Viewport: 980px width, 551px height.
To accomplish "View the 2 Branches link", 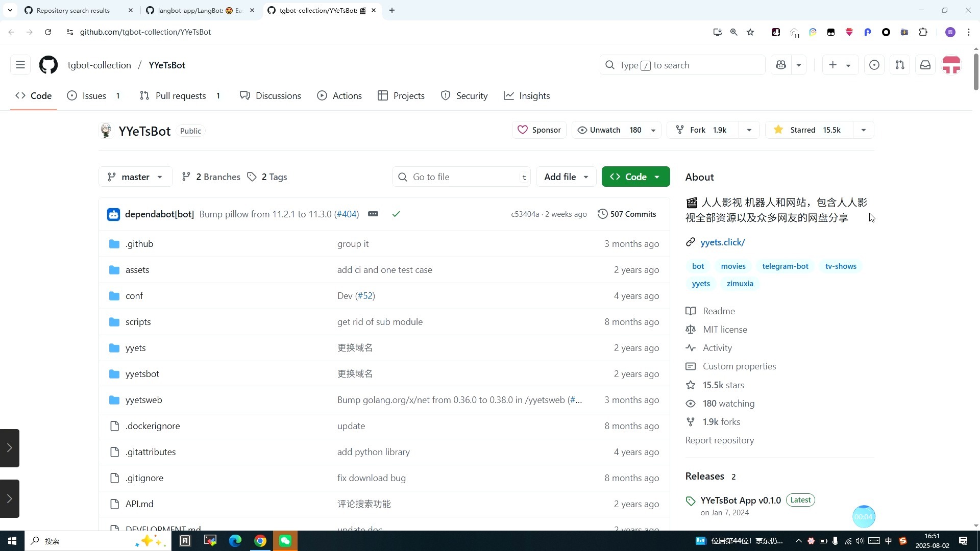I will [x=211, y=177].
